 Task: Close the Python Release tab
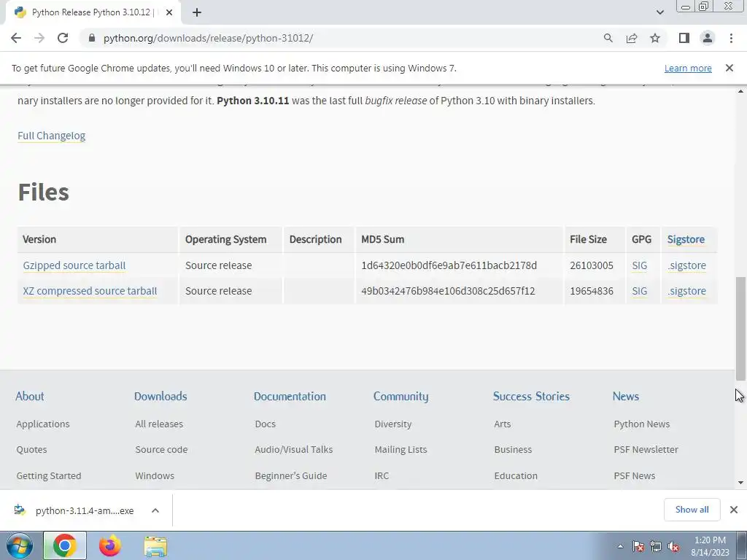click(x=169, y=12)
